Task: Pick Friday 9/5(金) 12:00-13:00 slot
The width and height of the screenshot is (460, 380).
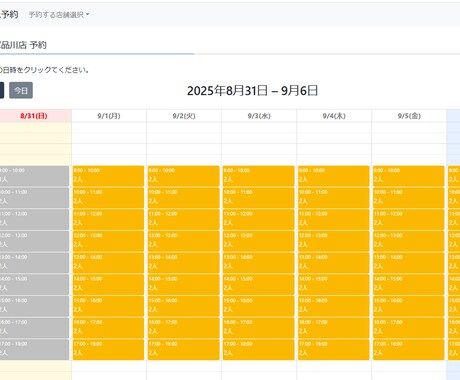Action: click(409, 241)
